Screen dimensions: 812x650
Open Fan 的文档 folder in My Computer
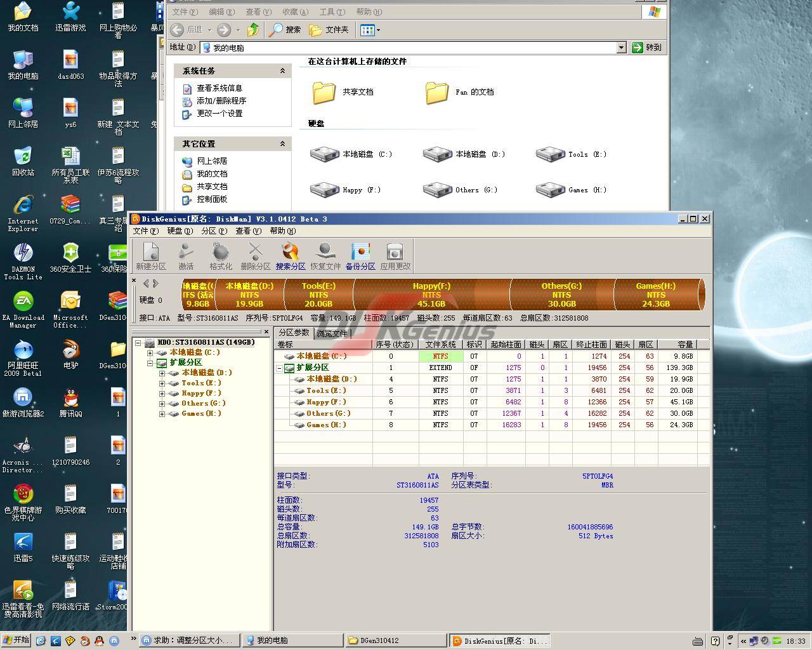tap(459, 92)
